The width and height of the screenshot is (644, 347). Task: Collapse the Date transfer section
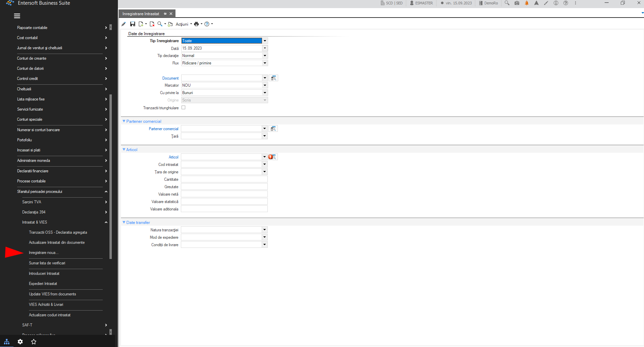click(124, 222)
